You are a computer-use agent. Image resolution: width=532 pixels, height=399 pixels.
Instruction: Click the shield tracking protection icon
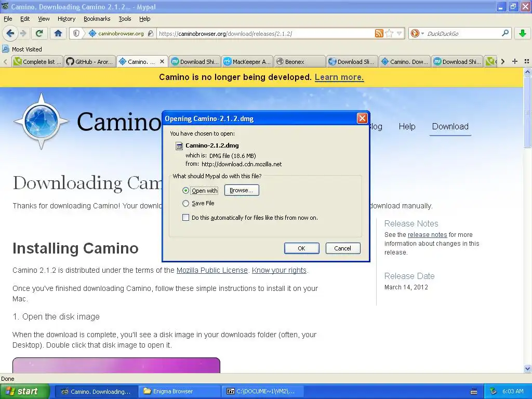[76, 33]
